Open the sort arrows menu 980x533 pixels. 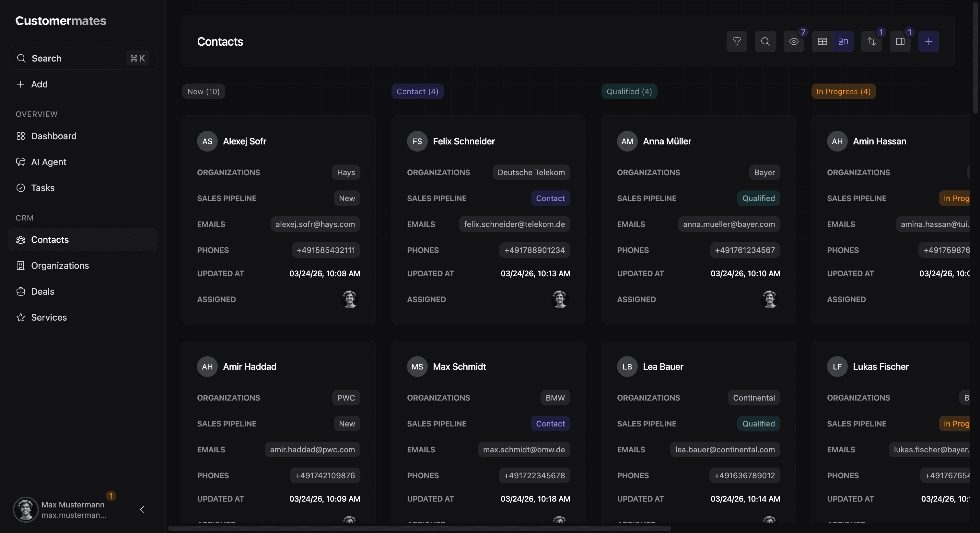click(871, 41)
